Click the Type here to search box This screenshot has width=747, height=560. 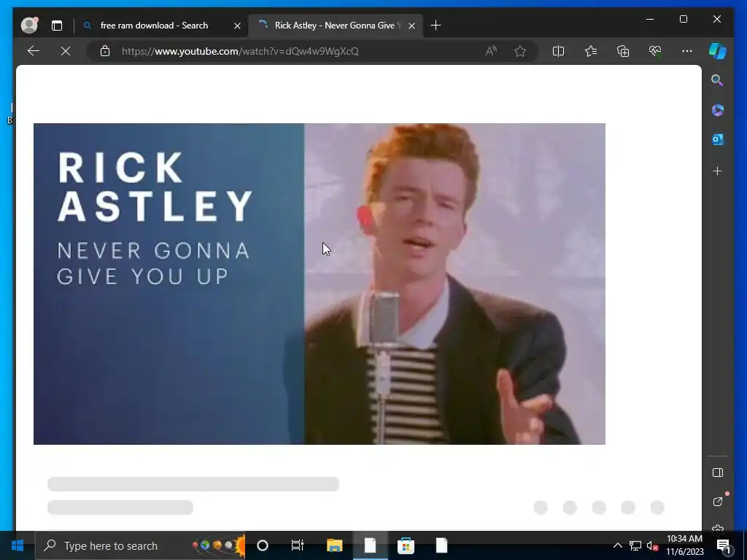pyautogui.click(x=140, y=545)
